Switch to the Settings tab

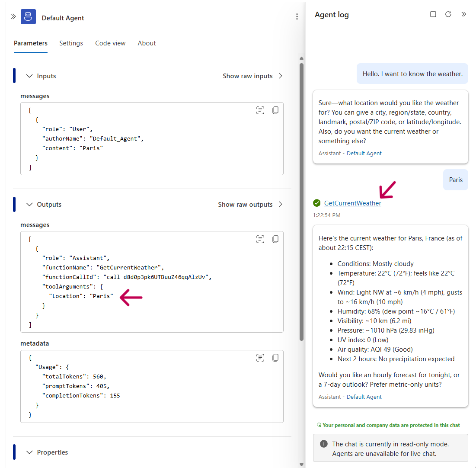coord(71,43)
